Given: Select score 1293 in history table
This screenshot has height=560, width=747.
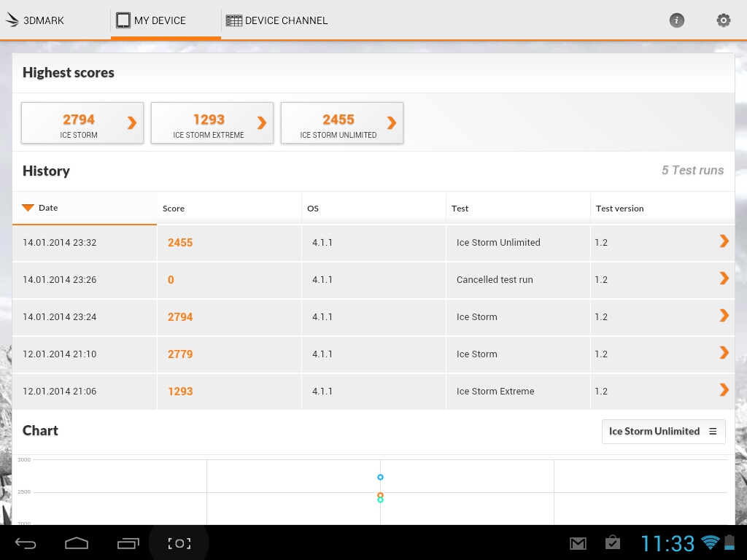Looking at the screenshot, I should tap(180, 392).
